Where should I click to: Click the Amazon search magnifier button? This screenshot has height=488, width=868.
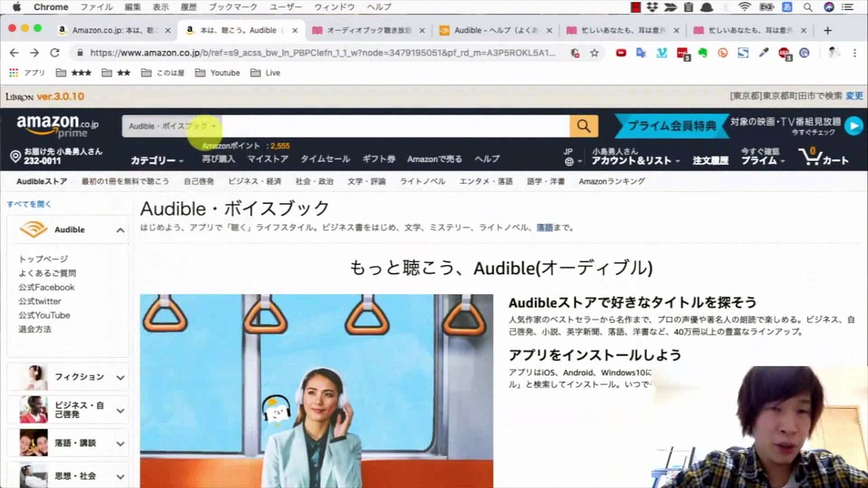click(583, 126)
